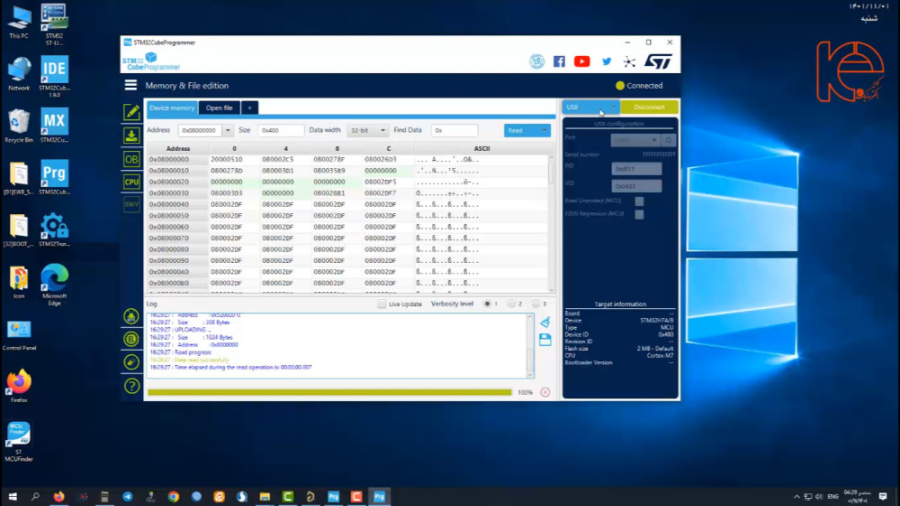Click the Disconnect button
Image resolution: width=900 pixels, height=506 pixels.
tap(649, 107)
